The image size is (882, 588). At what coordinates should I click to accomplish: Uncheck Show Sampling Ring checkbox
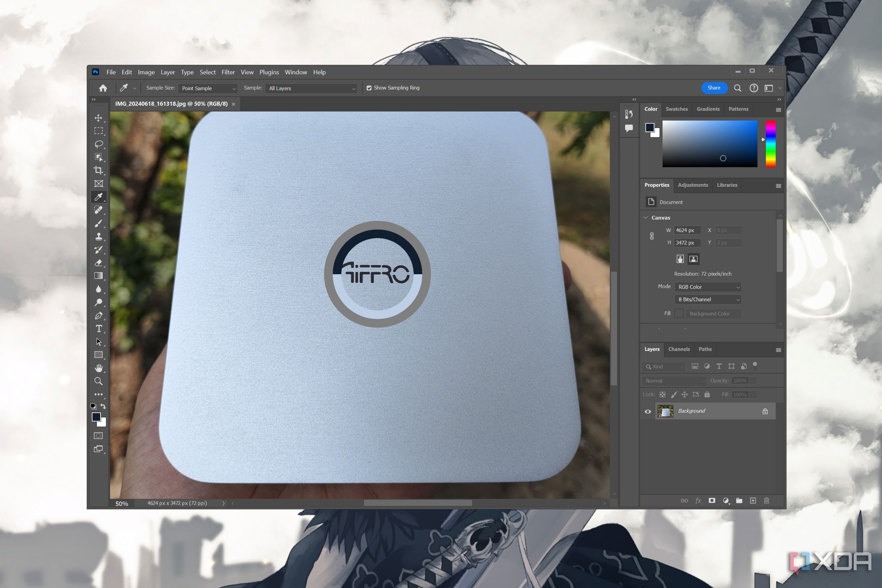pos(369,88)
